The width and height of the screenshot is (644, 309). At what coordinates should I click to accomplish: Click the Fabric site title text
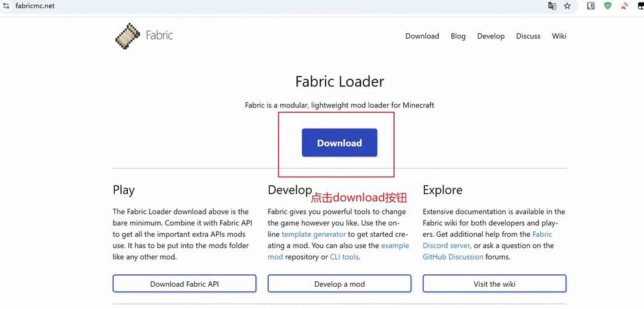coord(159,35)
